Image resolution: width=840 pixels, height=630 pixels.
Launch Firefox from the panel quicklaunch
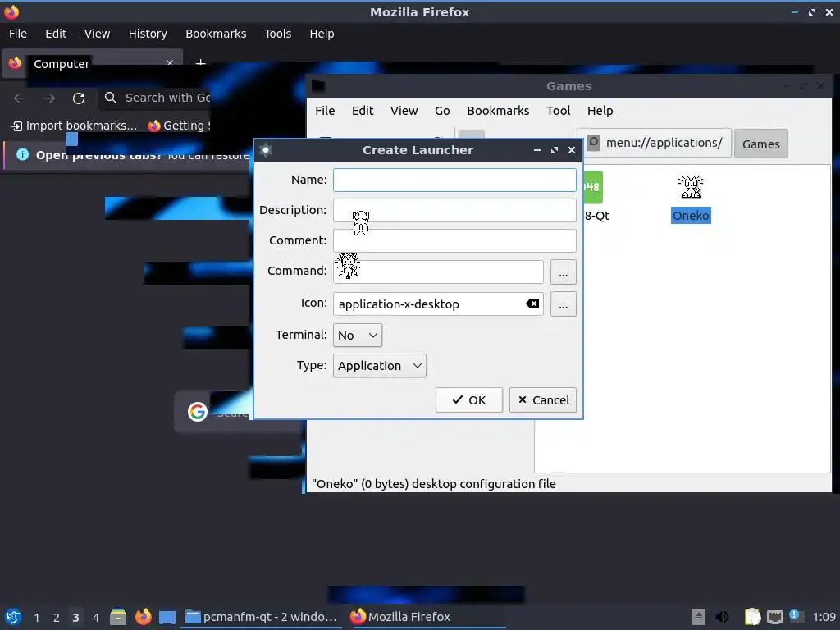click(x=143, y=617)
